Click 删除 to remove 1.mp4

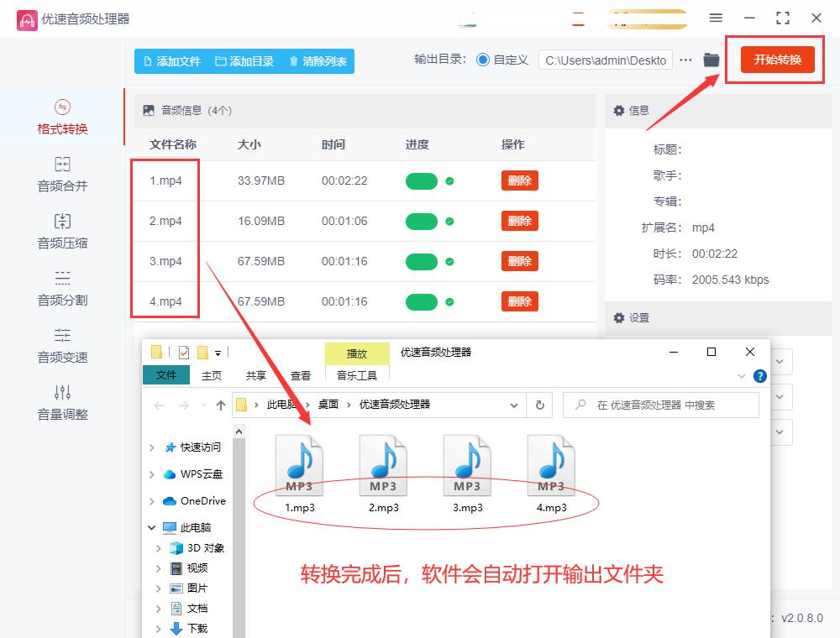pos(519,180)
